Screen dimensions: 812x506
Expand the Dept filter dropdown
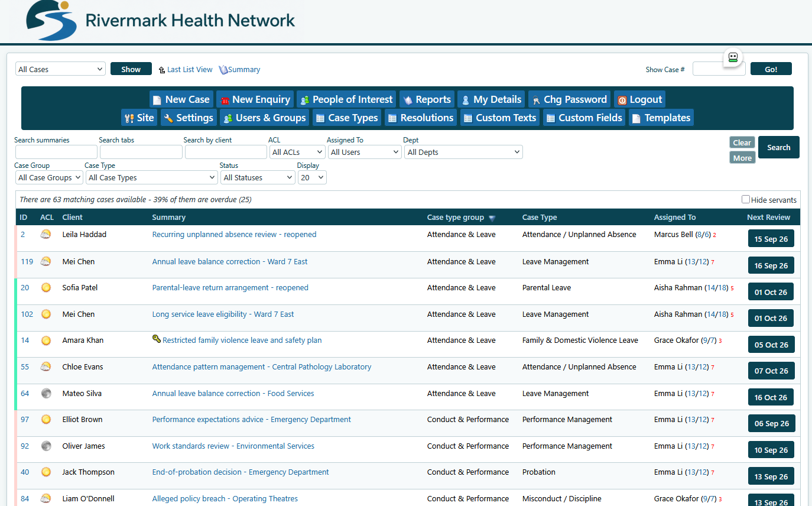(x=463, y=152)
